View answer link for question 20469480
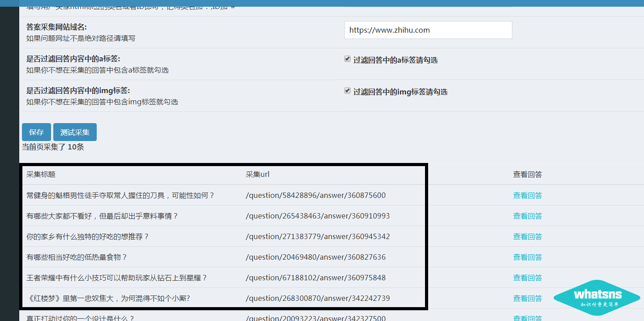The image size is (644, 321). 527,257
